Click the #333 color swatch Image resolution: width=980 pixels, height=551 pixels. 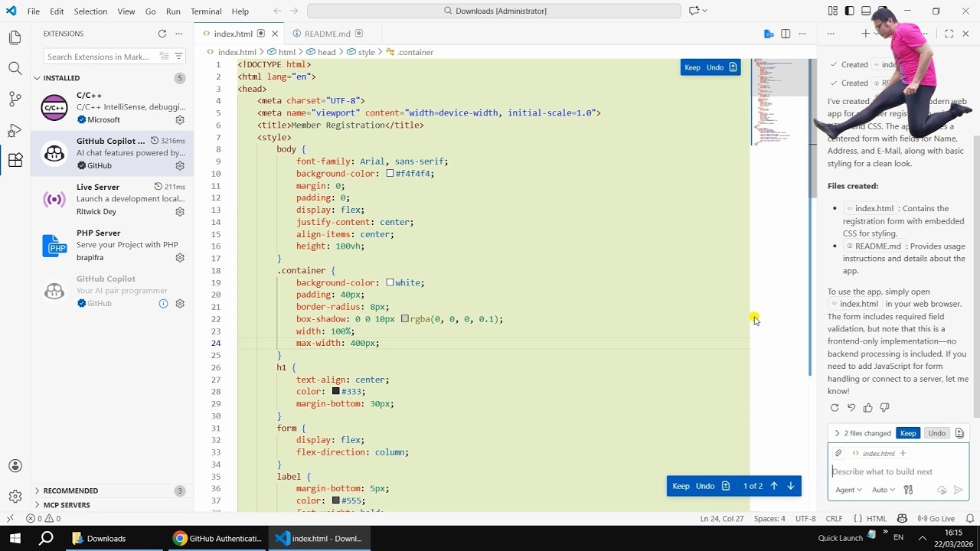[336, 392]
